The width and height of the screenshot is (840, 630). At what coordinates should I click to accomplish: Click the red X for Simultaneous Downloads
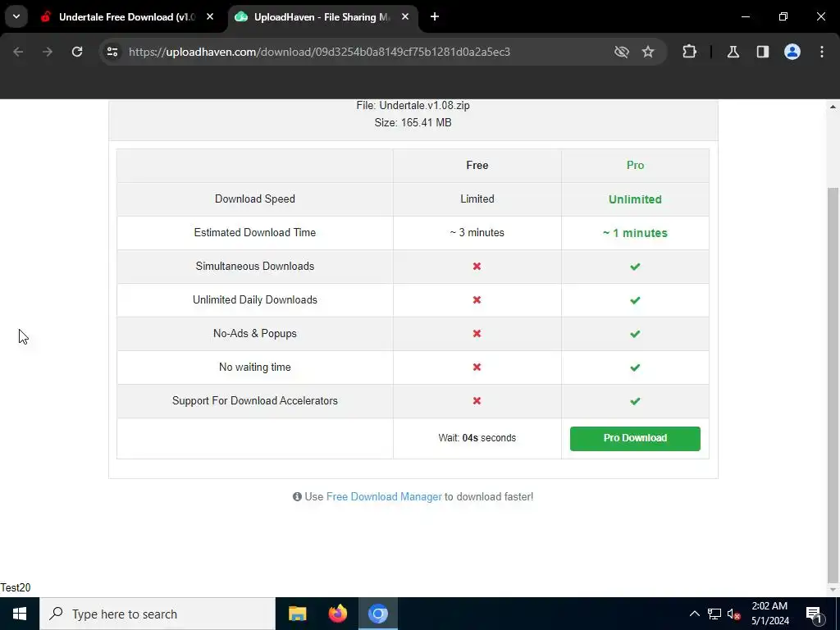[477, 267]
